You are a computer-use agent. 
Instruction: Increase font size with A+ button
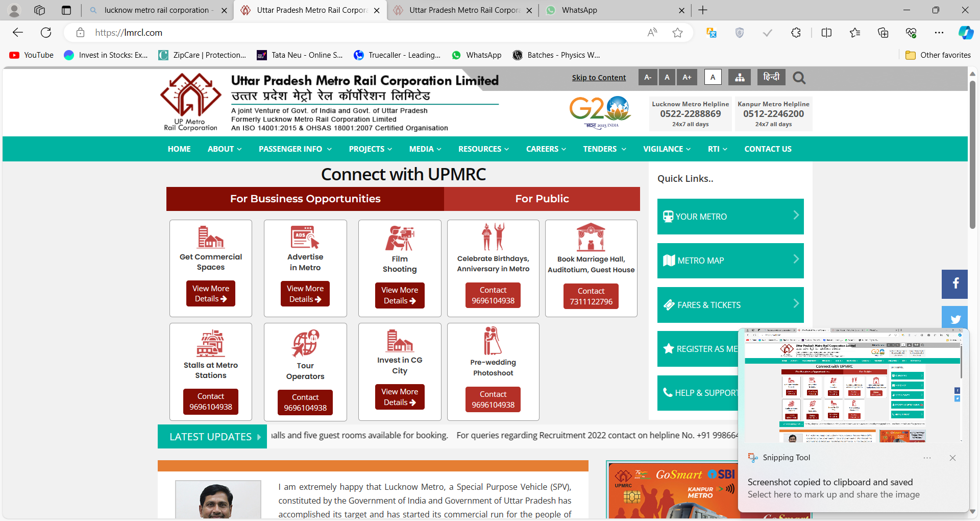(x=687, y=77)
